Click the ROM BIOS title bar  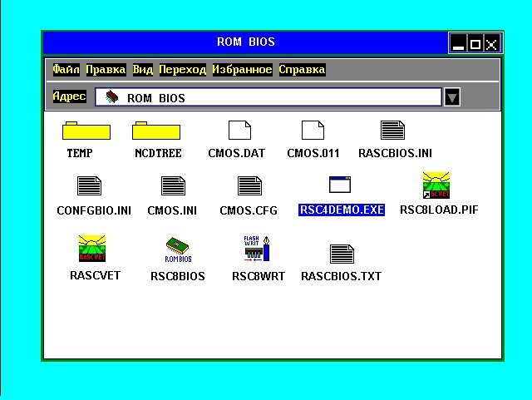pos(246,42)
